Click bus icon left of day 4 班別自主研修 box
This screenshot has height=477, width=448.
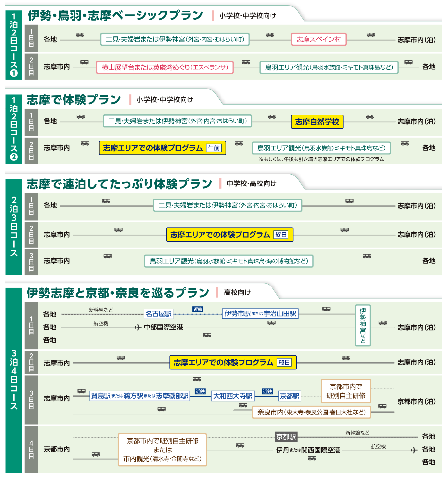(96, 454)
